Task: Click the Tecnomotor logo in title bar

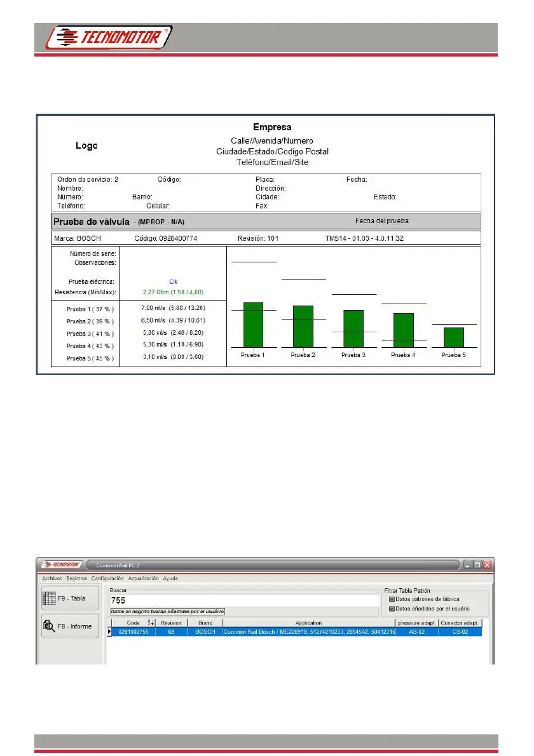Action: click(62, 565)
